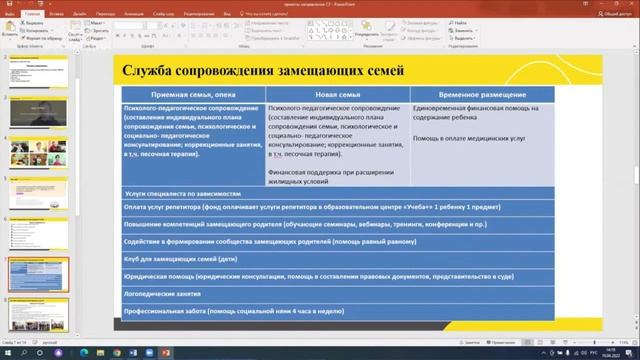Open the Transitions (Переходы) ribbon tab
This screenshot has height=360, width=640.
click(105, 14)
